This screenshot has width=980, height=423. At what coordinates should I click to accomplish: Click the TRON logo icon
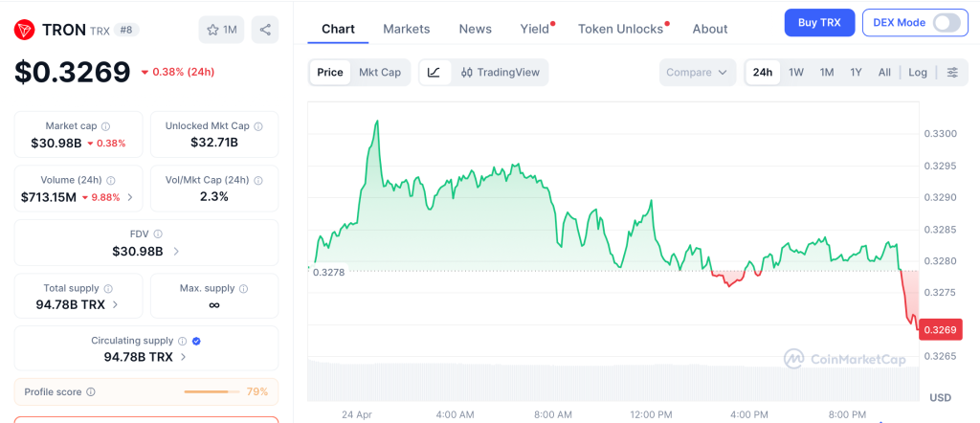click(x=25, y=30)
